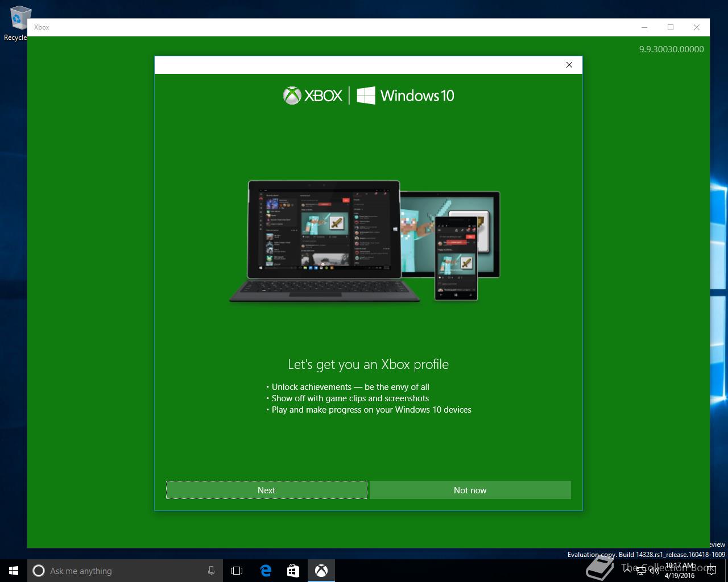The height and width of the screenshot is (582, 728).
Task: Launch Microsoft Edge from the taskbar
Action: click(x=266, y=571)
